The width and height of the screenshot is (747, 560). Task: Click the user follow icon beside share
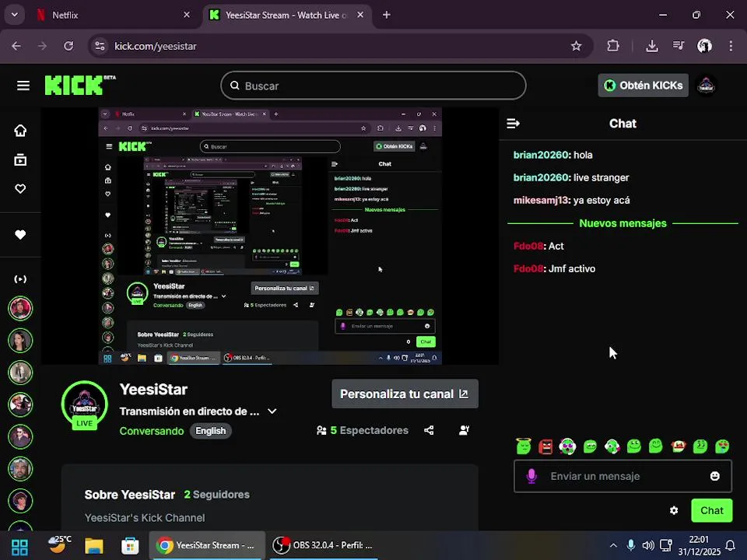point(464,430)
